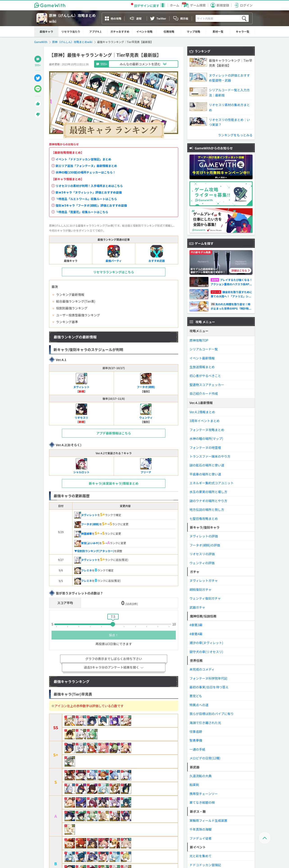
Task: Click the 原神(げんしん)攻略まとめwiki breadcrumb
Action: (72, 42)
